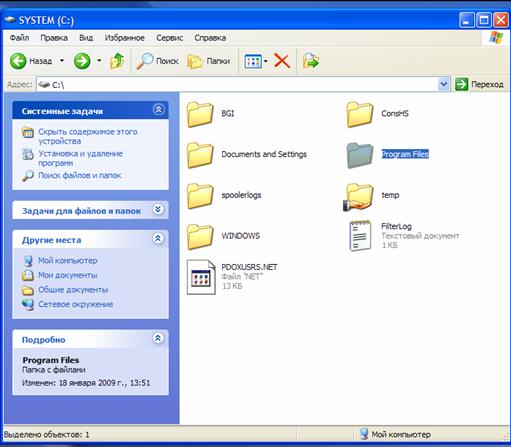Image resolution: width=511 pixels, height=447 pixels.
Task: Click the magnifier icon beside Поиск файлов
Action: [x=28, y=175]
